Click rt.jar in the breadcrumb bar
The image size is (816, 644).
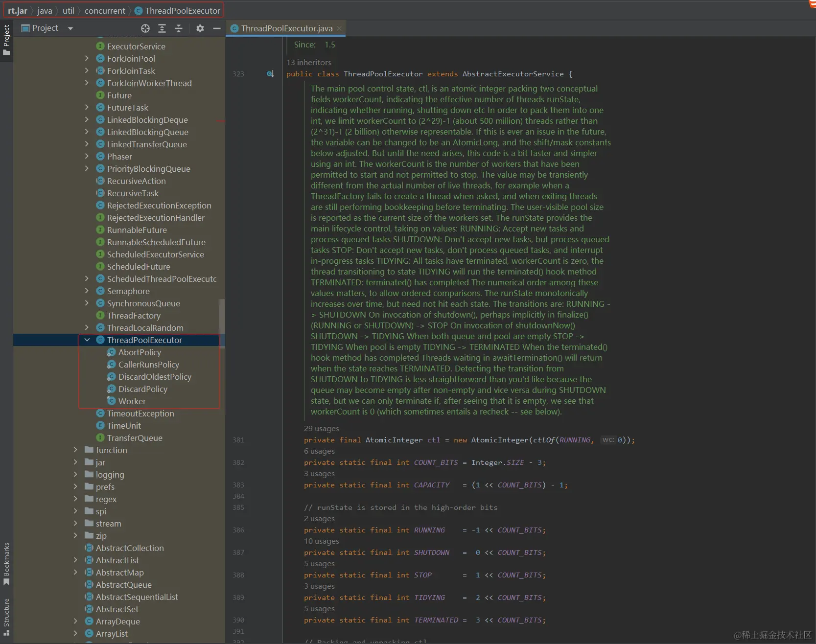point(18,11)
